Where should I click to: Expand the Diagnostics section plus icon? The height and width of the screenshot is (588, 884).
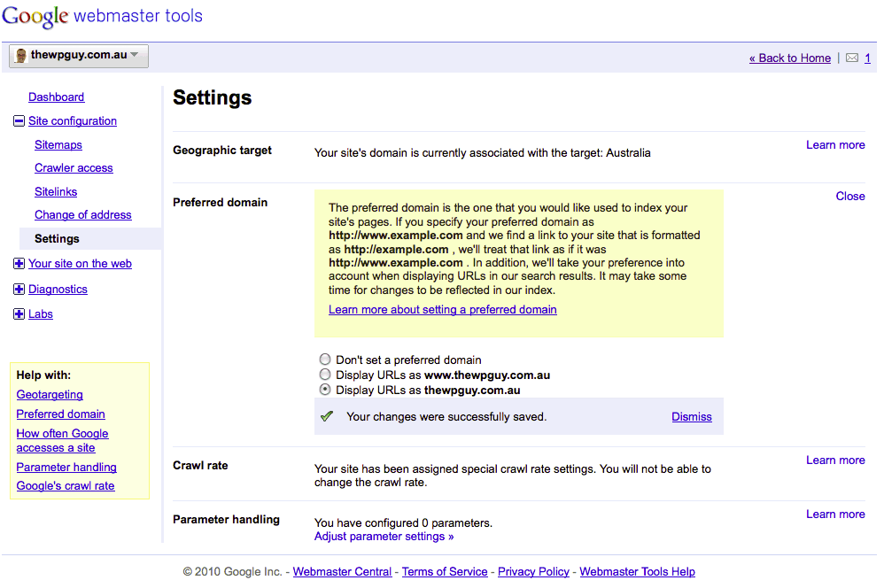coord(19,290)
